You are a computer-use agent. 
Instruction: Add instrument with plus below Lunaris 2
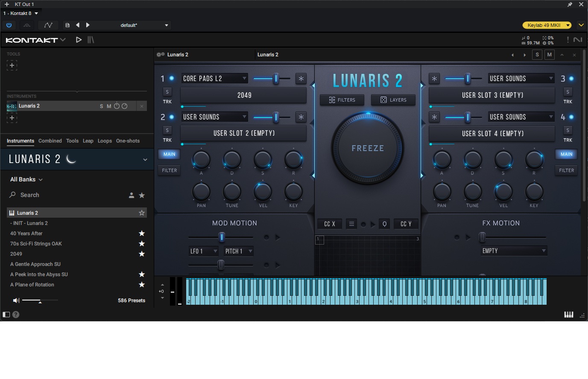[x=12, y=118]
